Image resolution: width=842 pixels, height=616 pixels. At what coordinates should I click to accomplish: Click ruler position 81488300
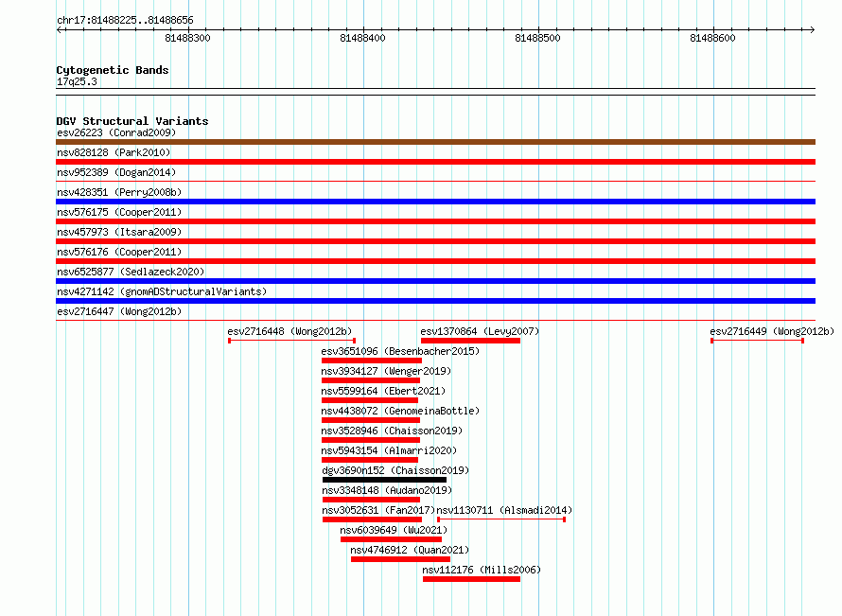pos(187,38)
